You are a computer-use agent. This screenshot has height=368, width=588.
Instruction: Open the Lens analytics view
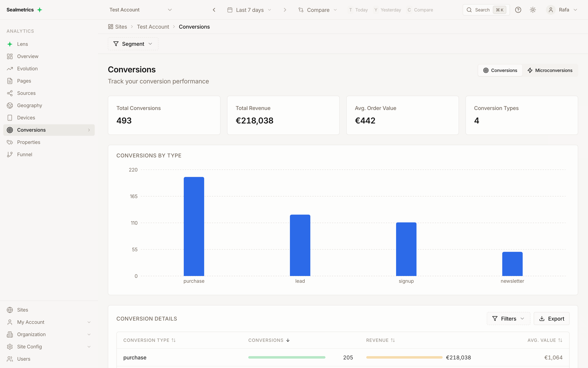49,44
